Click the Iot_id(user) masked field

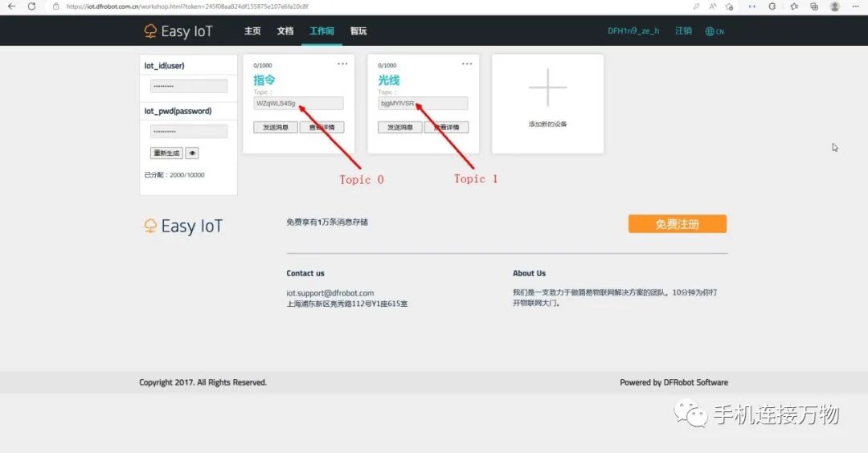click(189, 86)
